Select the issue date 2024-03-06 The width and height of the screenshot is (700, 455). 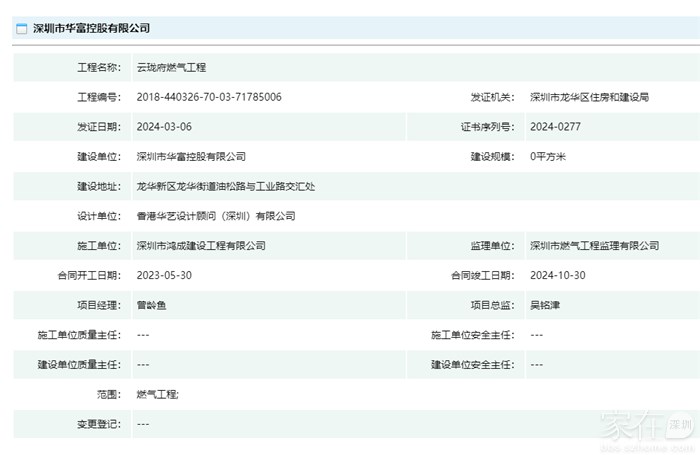(163, 127)
